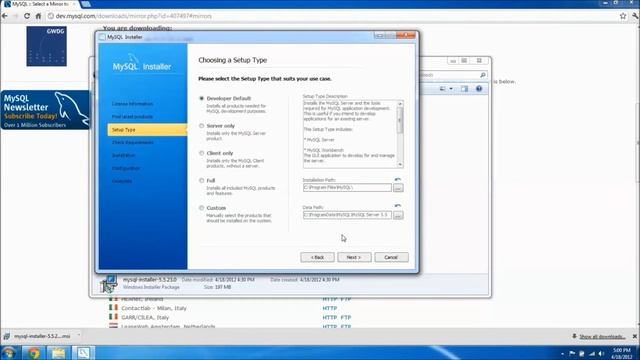
Task: Click Chrome home icon
Action: tap(38, 16)
